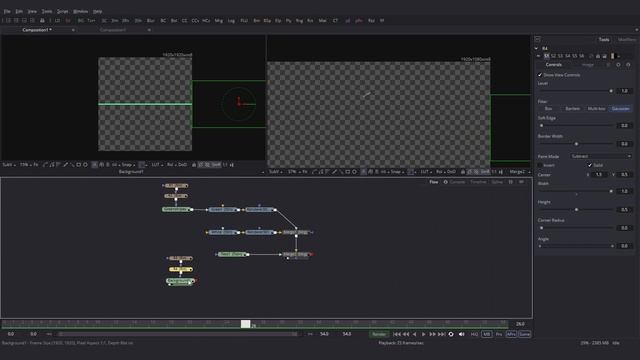This screenshot has width=640, height=360.
Task: Play the composition in reverse
Action: tap(415, 334)
